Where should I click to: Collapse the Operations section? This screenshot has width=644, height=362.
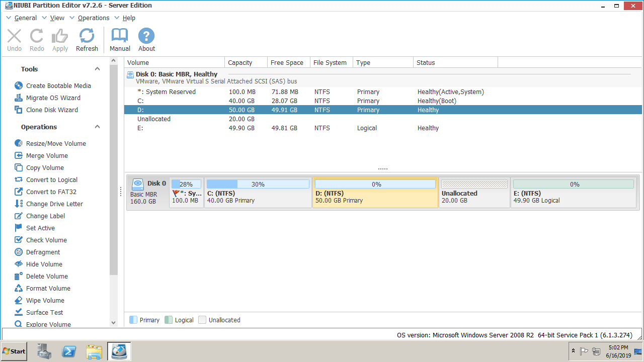98,127
